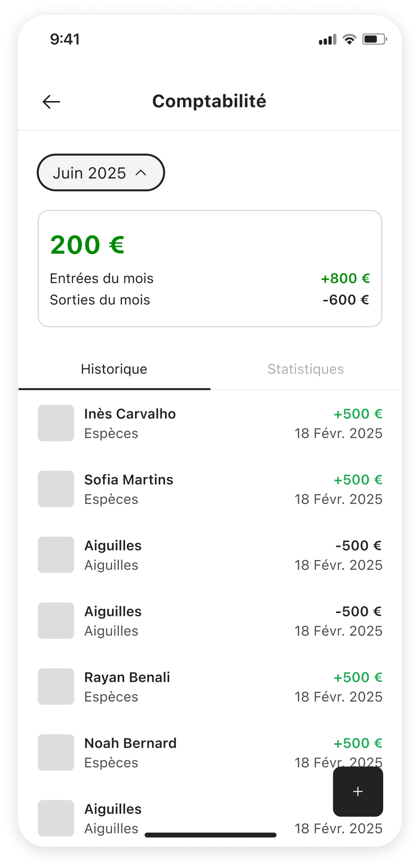
Task: Select the Historique tab
Action: [x=114, y=369]
